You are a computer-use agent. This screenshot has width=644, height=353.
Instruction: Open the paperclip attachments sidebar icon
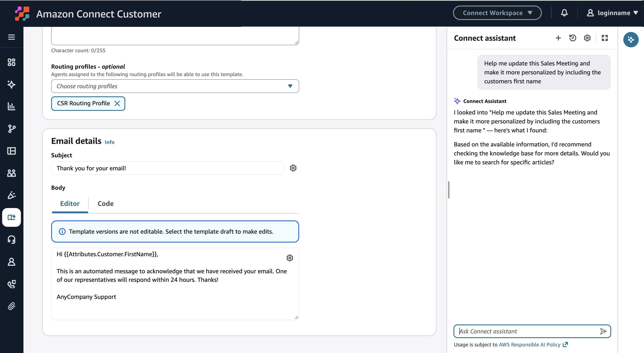click(x=12, y=306)
